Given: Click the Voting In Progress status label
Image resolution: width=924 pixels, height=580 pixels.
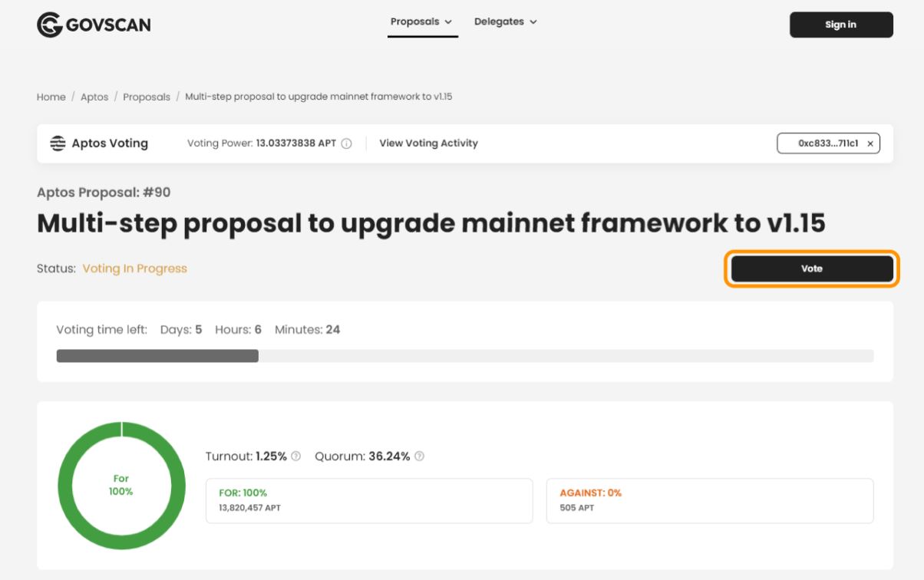Looking at the screenshot, I should [x=134, y=268].
